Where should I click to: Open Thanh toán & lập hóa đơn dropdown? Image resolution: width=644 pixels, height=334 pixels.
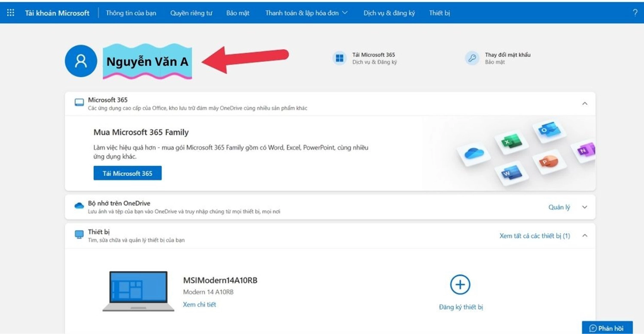pyautogui.click(x=306, y=13)
